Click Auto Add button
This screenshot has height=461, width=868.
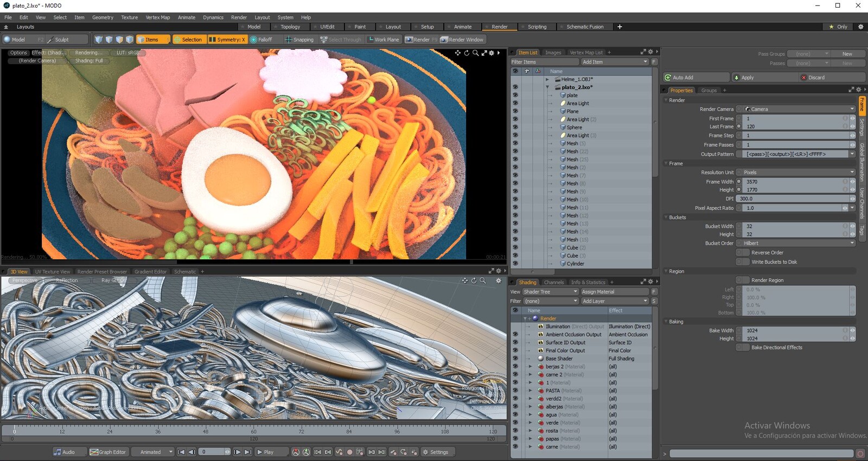[695, 78]
